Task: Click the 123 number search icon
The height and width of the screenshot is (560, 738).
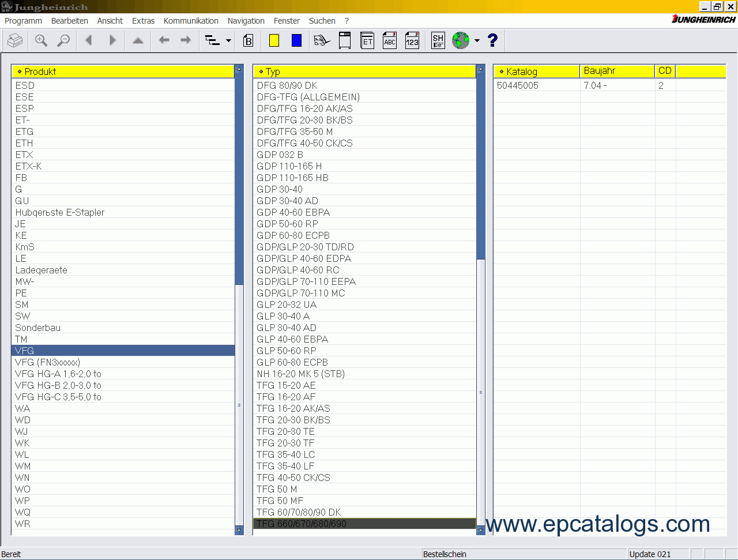Action: (412, 40)
